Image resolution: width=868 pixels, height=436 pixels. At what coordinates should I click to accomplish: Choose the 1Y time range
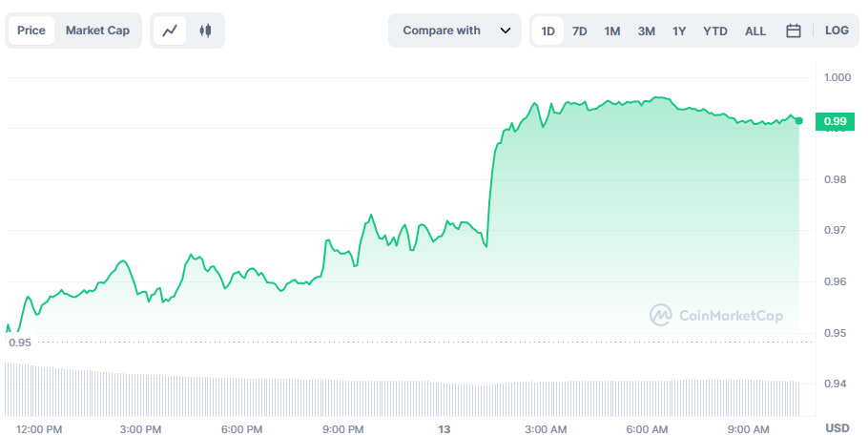point(679,31)
